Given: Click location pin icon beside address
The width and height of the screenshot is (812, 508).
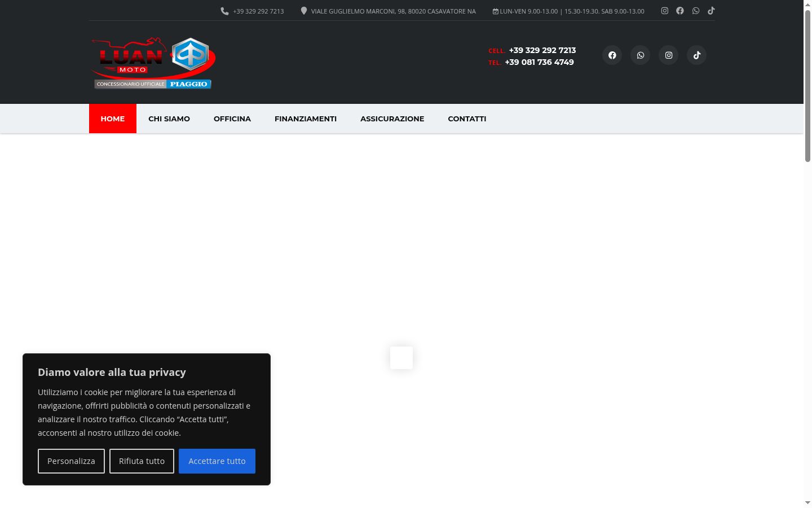Looking at the screenshot, I should tap(304, 11).
